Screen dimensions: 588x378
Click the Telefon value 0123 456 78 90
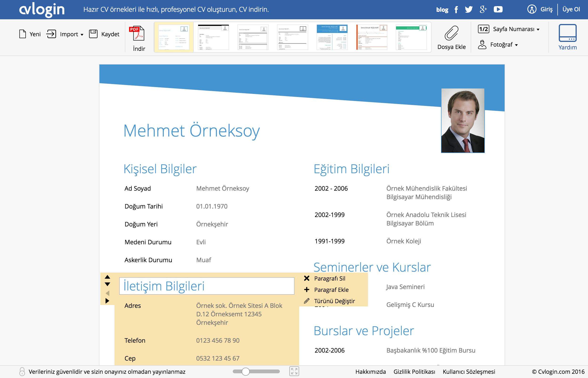click(218, 340)
